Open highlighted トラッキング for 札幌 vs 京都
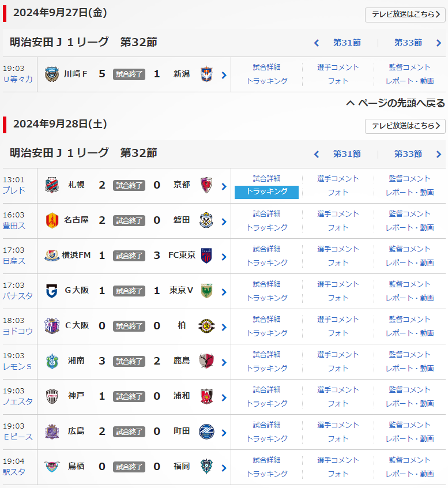This screenshot has width=448, height=488. click(x=266, y=192)
